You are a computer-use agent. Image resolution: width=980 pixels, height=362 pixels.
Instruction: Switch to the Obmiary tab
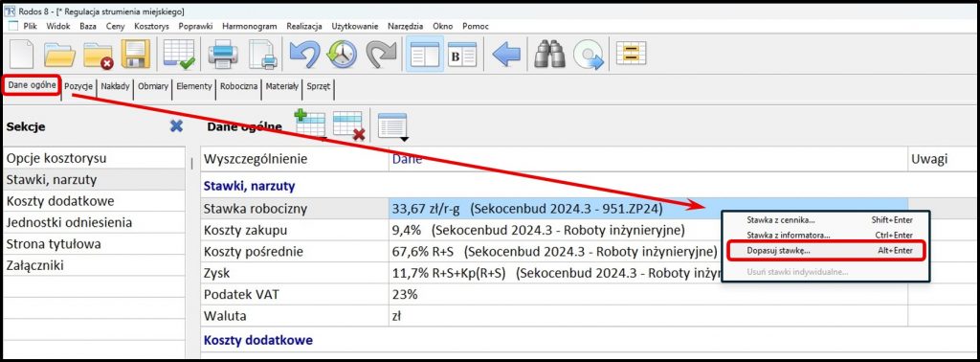[x=153, y=86]
